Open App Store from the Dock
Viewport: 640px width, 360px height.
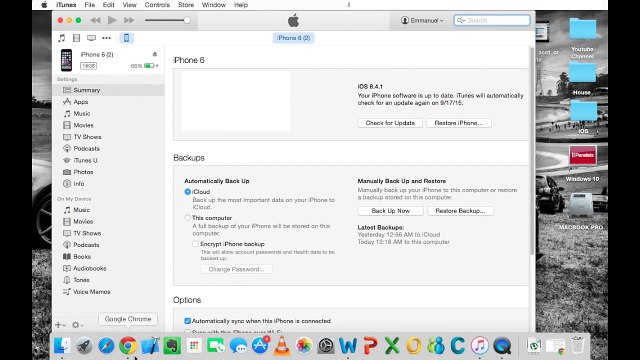pos(260,346)
